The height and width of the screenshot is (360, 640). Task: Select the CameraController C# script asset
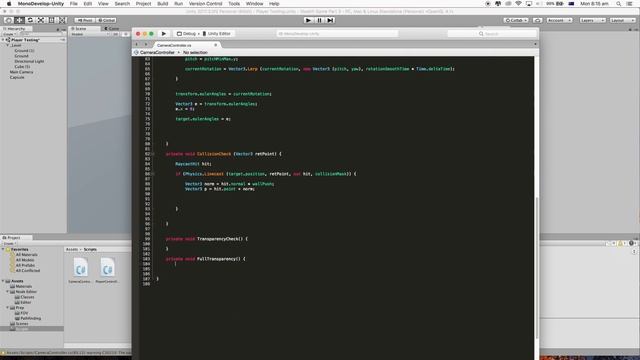(x=80, y=270)
